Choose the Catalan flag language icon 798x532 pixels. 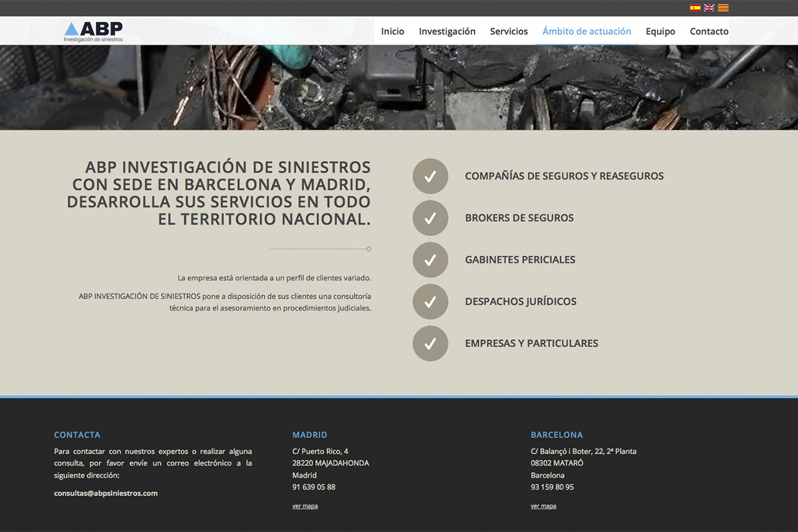click(723, 8)
